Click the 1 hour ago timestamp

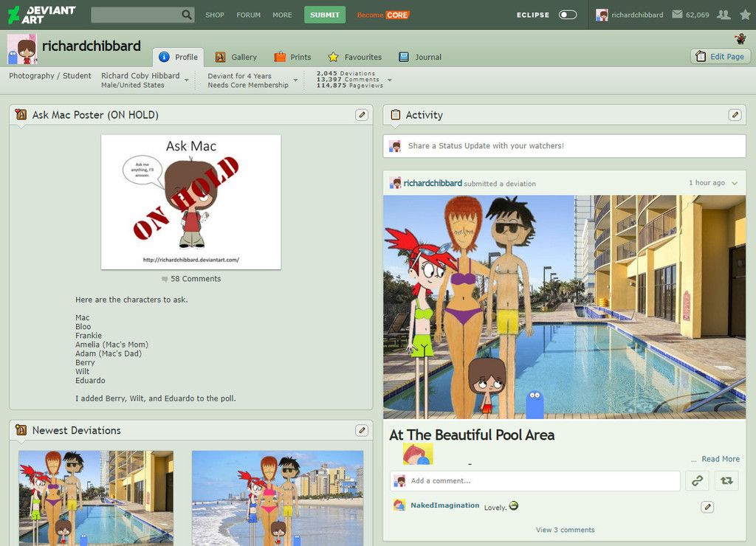[707, 183]
